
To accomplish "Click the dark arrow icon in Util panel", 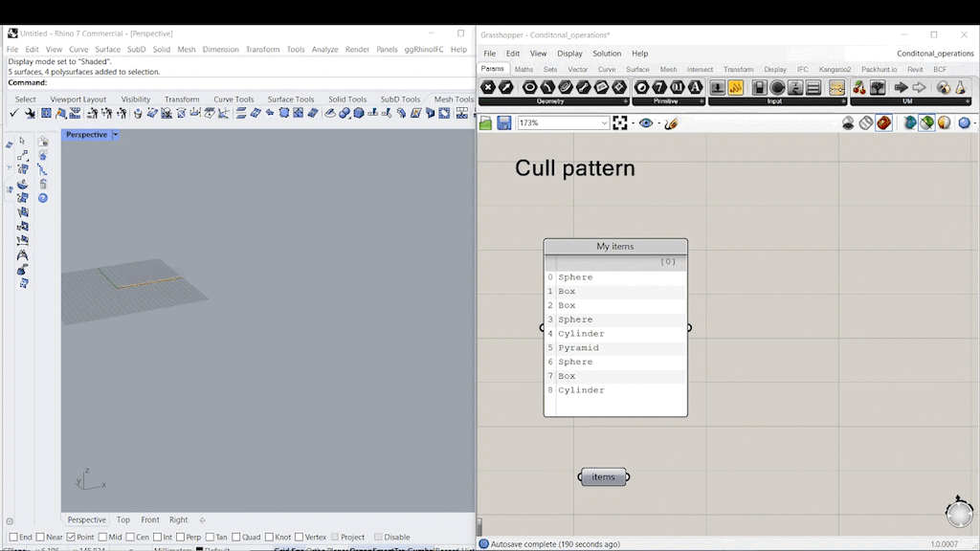I will 901,87.
